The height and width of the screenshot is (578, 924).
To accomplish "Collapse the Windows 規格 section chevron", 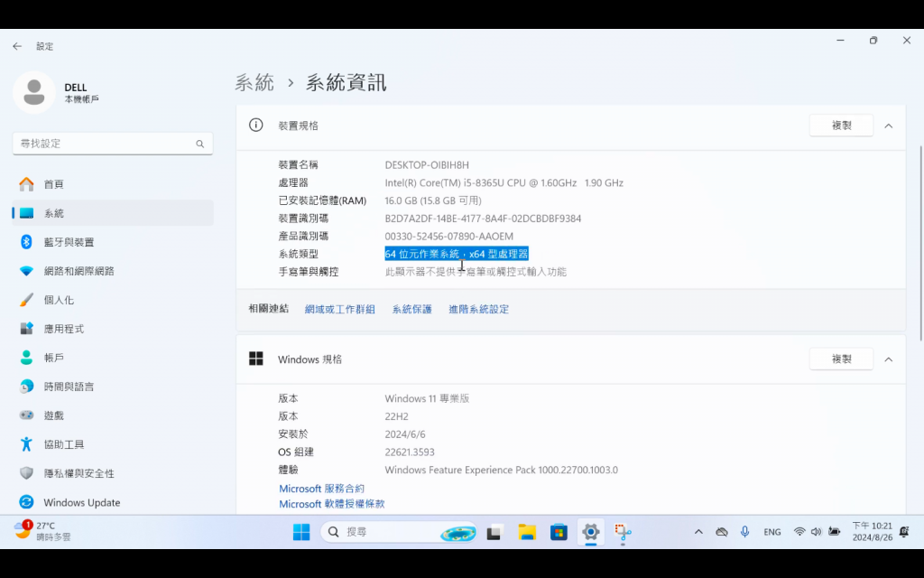I will pos(889,359).
